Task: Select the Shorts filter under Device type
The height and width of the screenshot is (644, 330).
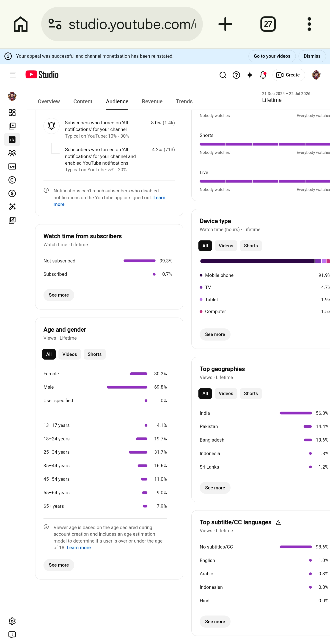Action: click(251, 246)
